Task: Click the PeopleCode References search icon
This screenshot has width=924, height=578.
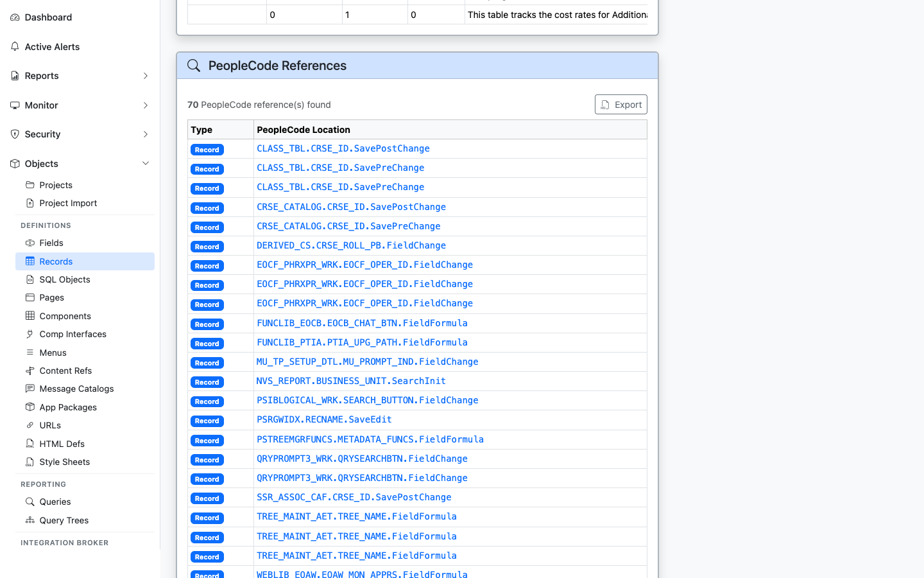Action: 194,66
